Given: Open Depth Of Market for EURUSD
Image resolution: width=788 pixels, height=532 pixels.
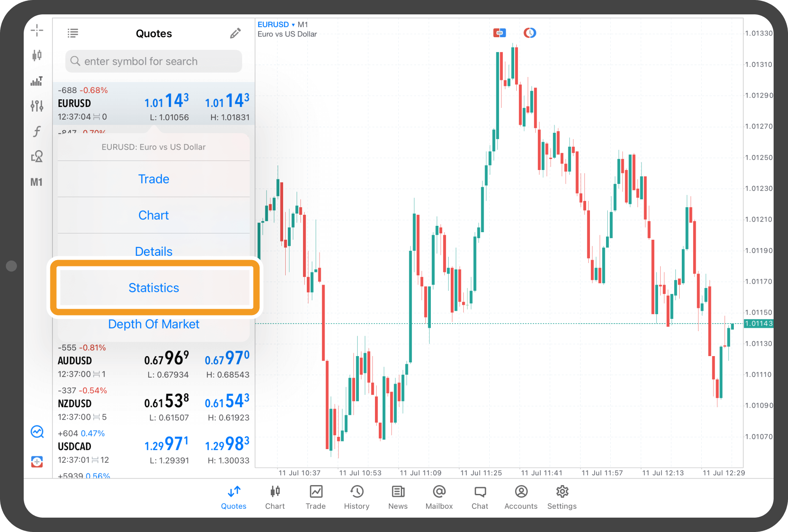Looking at the screenshot, I should coord(154,324).
